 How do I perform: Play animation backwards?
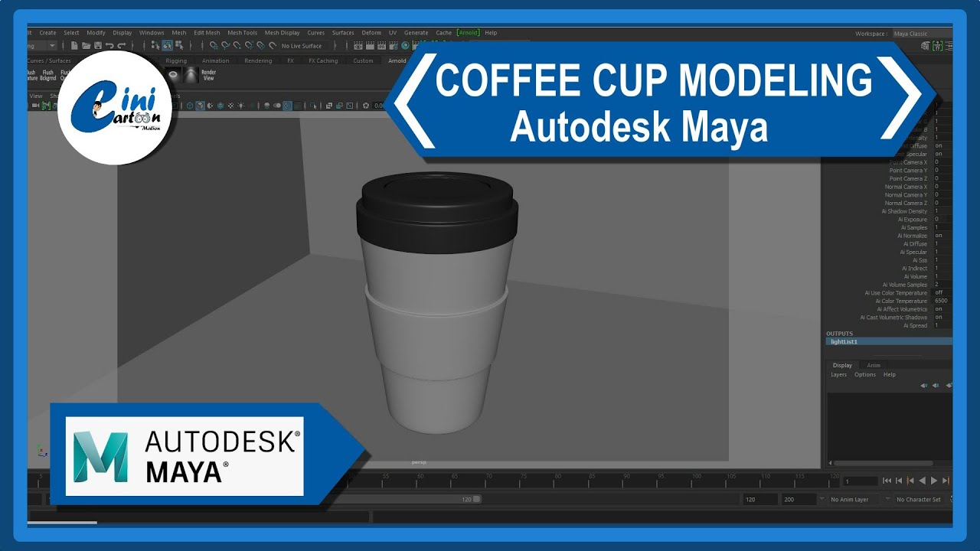click(922, 481)
